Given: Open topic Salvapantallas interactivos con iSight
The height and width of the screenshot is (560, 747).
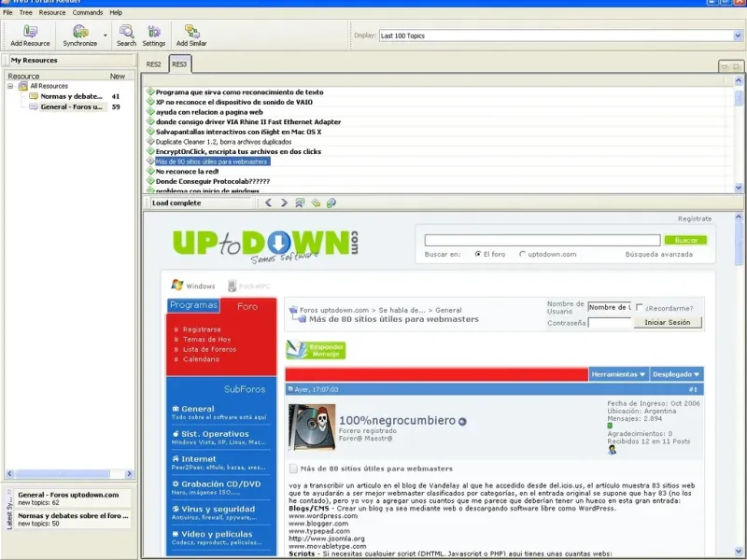Looking at the screenshot, I should click(239, 132).
